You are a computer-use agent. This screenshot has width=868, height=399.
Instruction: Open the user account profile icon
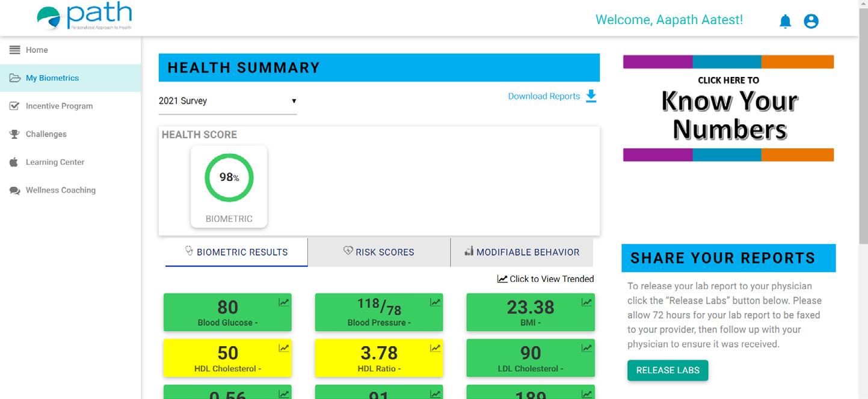811,22
